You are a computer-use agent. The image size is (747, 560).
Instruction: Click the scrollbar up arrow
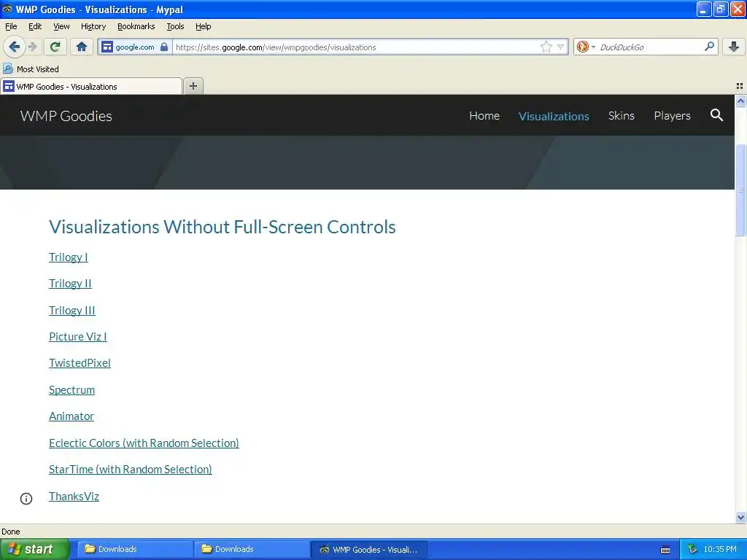tap(740, 101)
